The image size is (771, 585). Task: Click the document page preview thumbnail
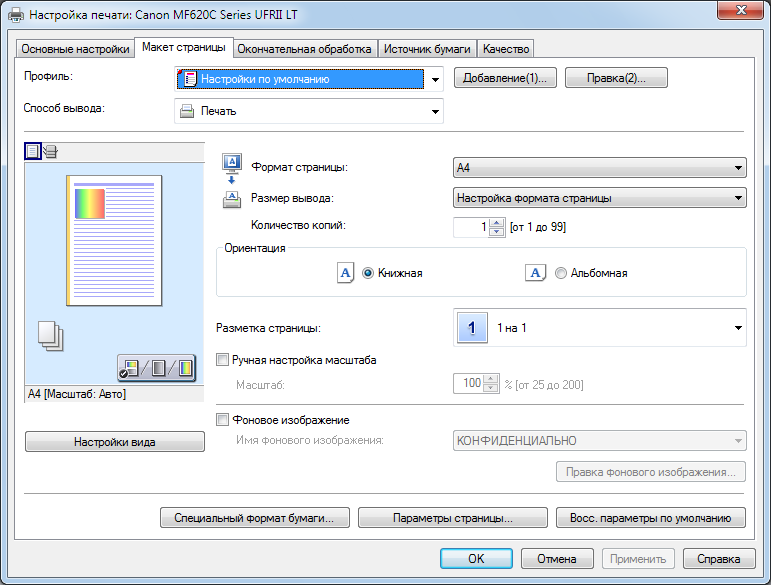(x=114, y=240)
